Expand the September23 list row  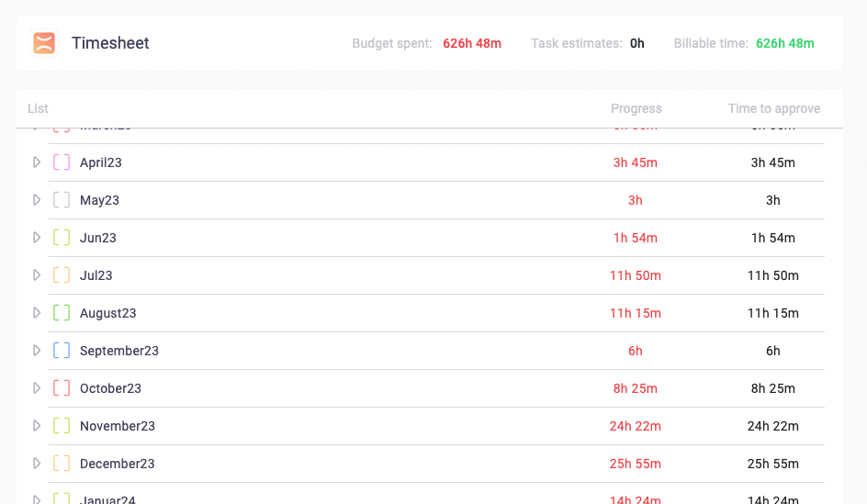37,351
